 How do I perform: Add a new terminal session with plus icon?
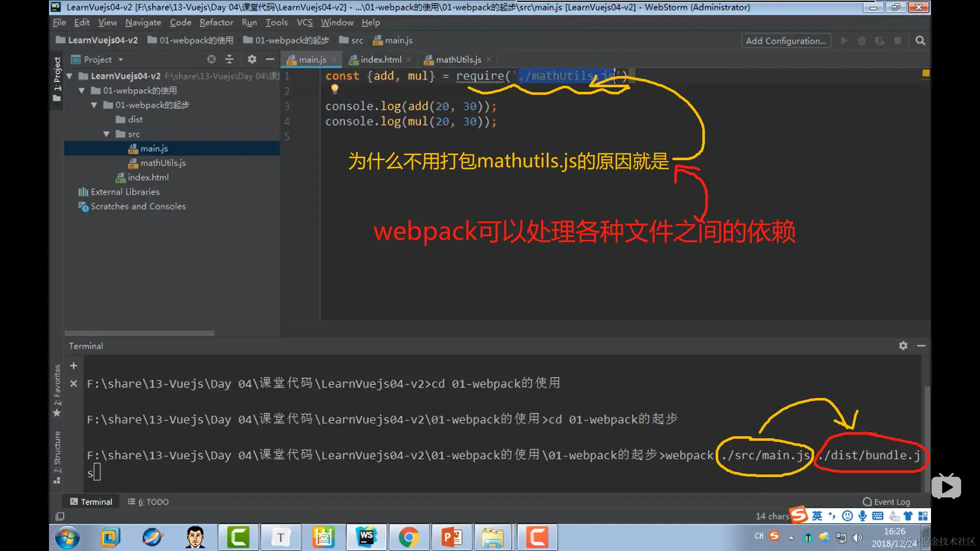tap(73, 366)
